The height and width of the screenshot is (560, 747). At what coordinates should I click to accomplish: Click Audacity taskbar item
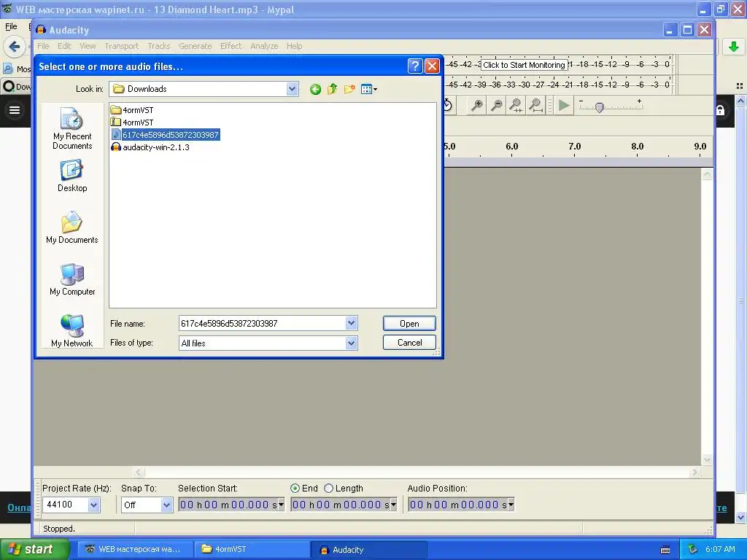[369, 550]
